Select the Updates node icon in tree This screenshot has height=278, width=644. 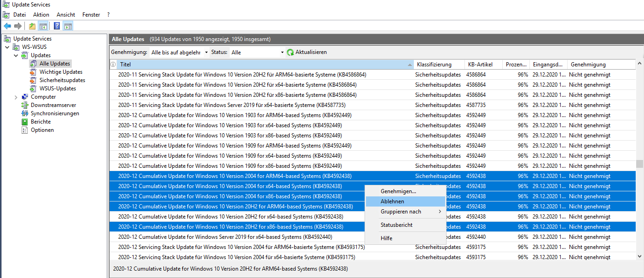25,55
